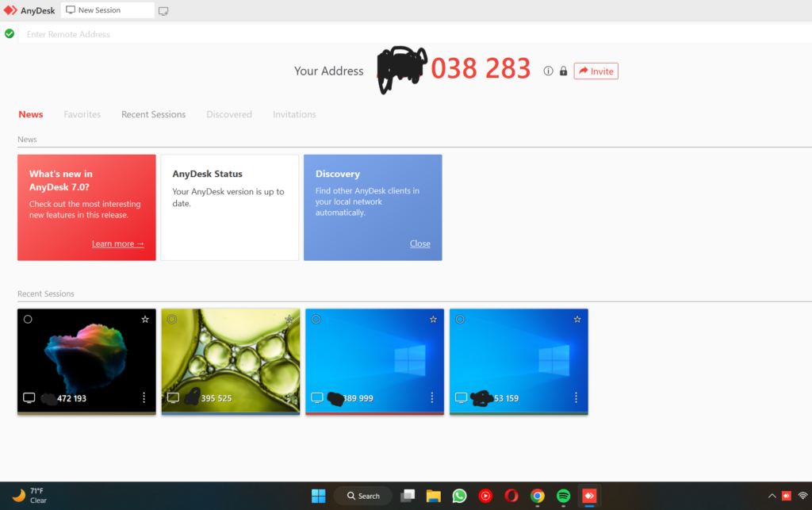The height and width of the screenshot is (510, 812).
Task: Open WhatsApp from taskbar
Action: 459,496
